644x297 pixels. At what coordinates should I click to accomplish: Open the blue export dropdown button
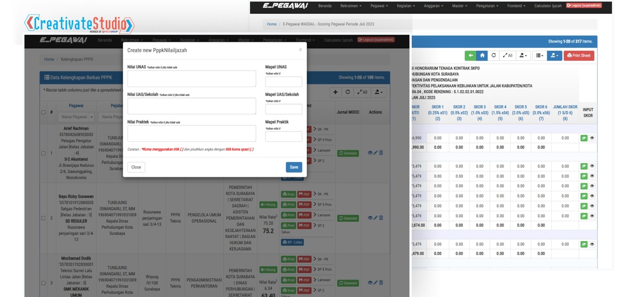click(554, 56)
